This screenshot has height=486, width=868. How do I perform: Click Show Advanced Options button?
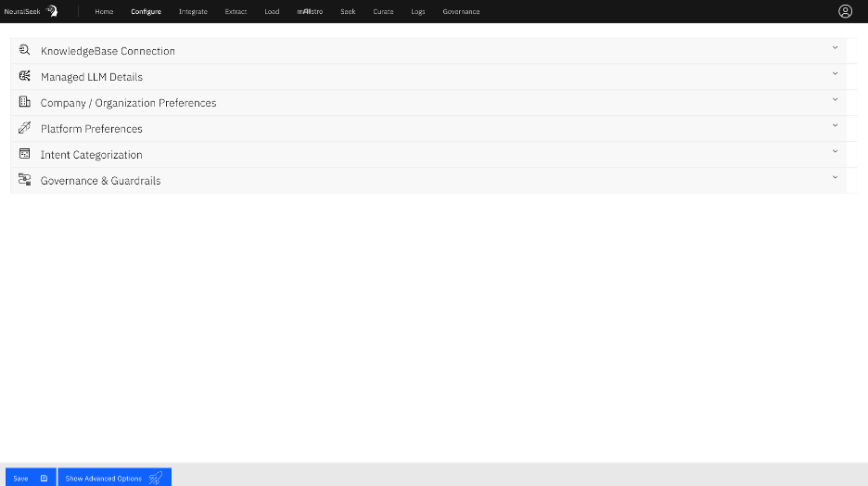click(x=114, y=478)
